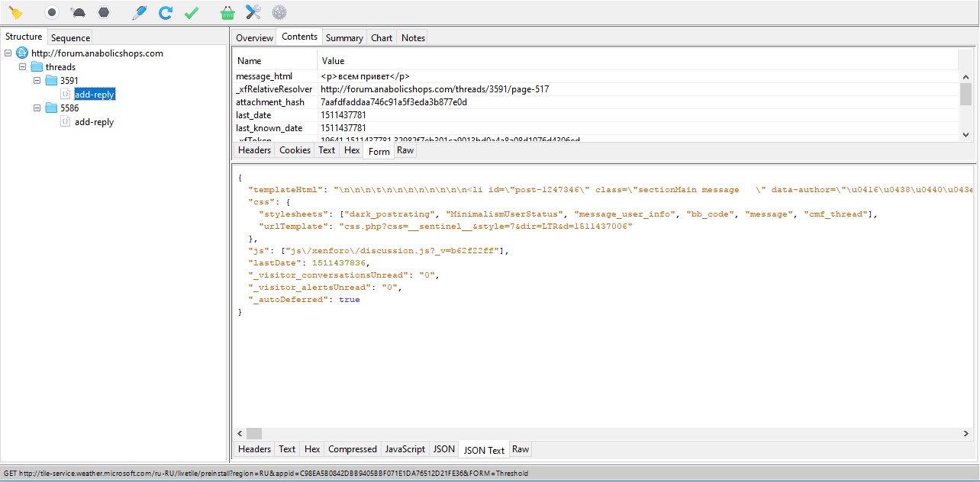980x482 pixels.
Task: Show the response Raw tab at bottom
Action: tap(521, 449)
